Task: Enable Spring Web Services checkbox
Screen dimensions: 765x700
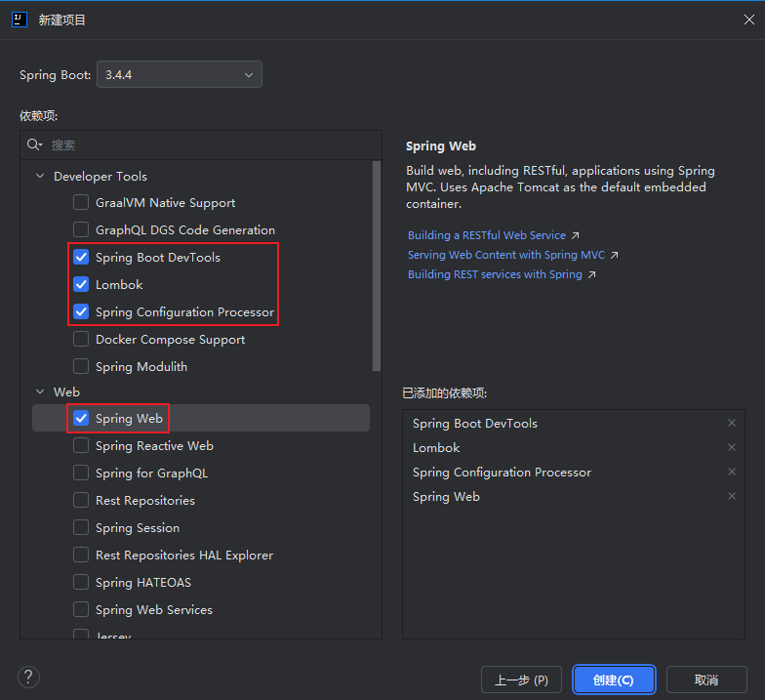Action: click(81, 609)
